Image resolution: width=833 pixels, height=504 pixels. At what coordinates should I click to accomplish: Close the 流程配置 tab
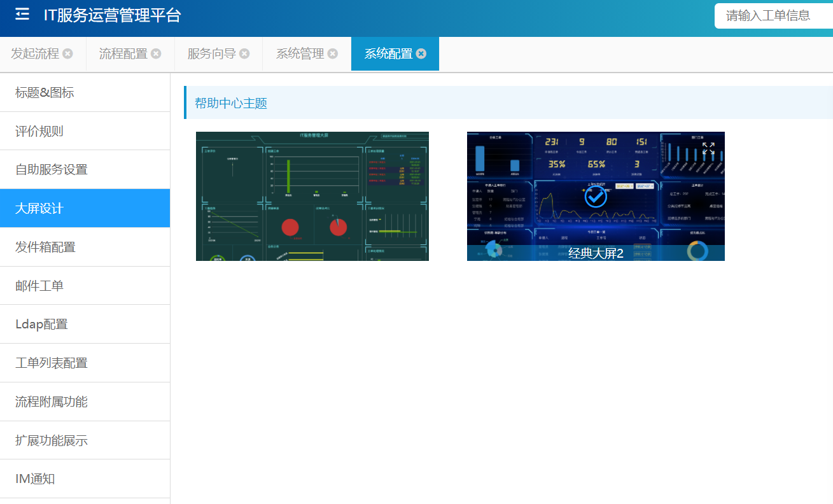[x=156, y=54]
